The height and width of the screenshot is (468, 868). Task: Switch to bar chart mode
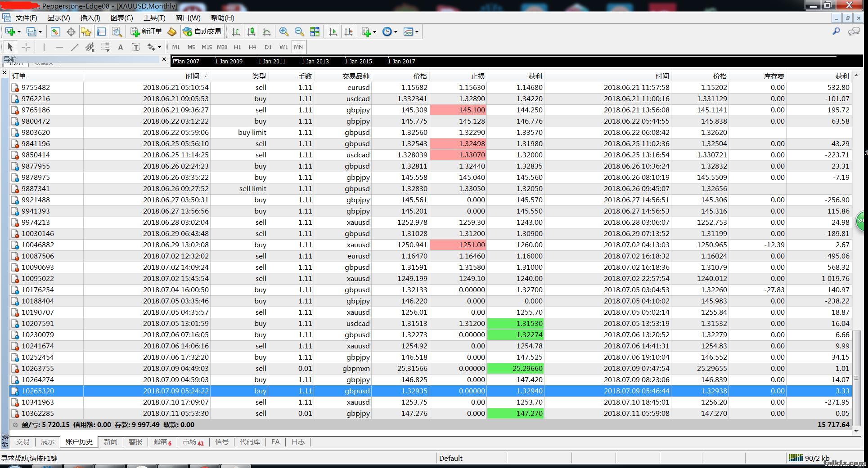point(236,31)
